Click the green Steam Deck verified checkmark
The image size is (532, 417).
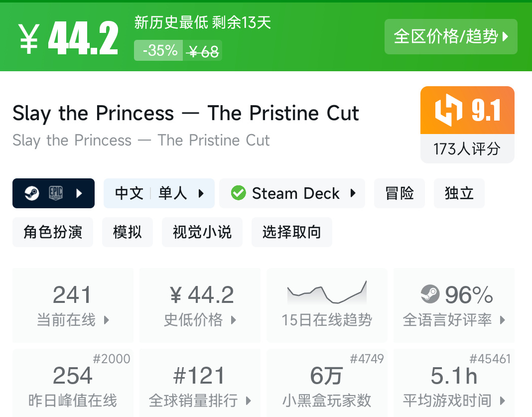239,193
